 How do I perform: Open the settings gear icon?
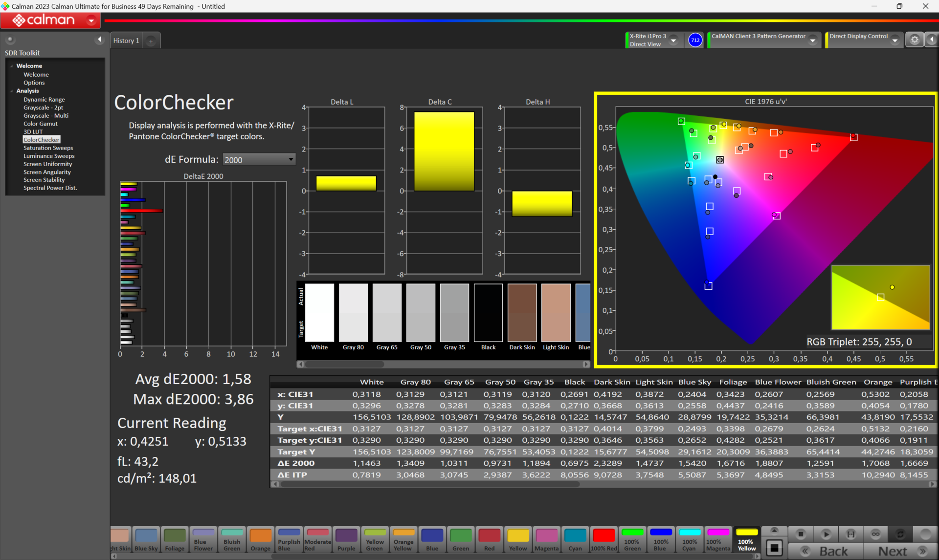(915, 40)
